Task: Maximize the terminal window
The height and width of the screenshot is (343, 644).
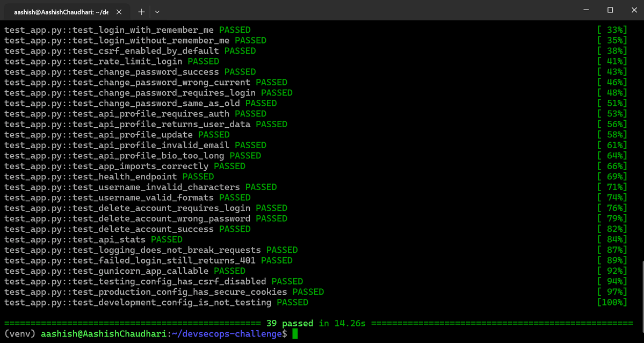Action: point(610,10)
